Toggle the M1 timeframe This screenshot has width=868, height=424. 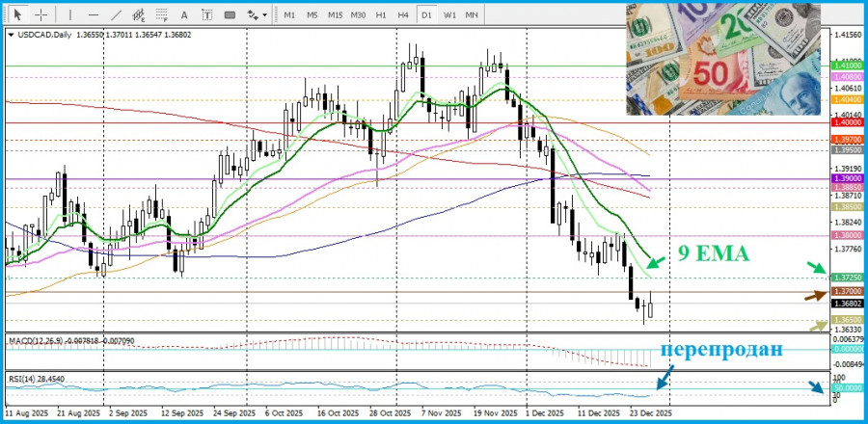click(x=289, y=14)
